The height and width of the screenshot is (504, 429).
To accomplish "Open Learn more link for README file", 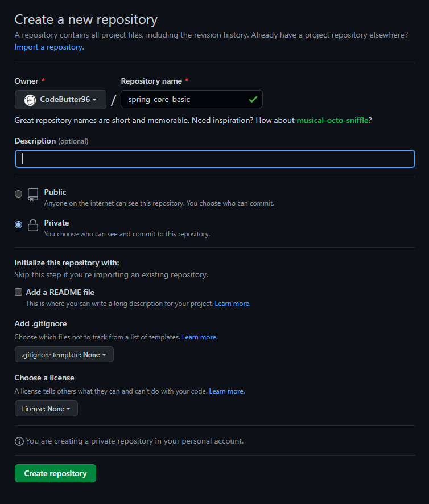I will coord(233,304).
